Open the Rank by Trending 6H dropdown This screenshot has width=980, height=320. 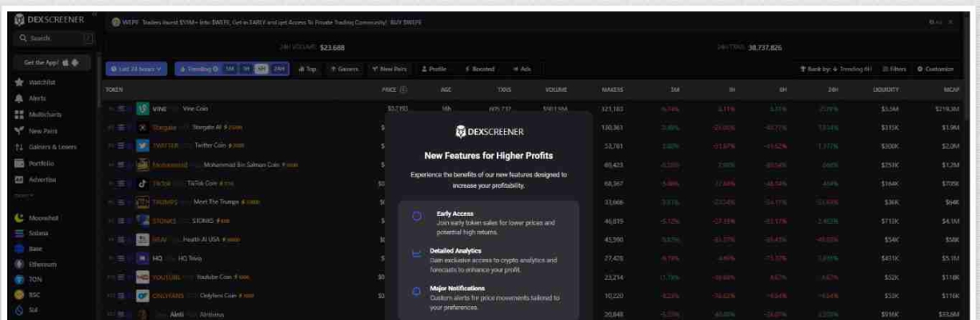point(836,69)
